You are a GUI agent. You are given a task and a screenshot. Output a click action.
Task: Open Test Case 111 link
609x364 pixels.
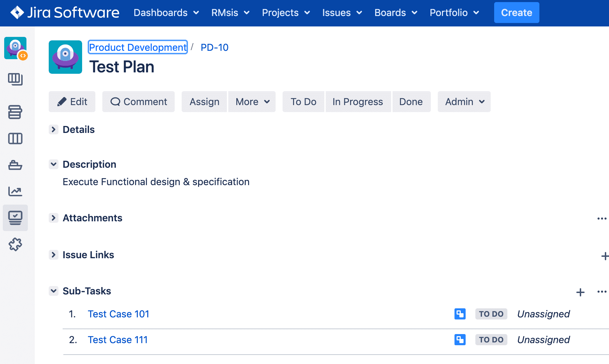[x=117, y=340]
